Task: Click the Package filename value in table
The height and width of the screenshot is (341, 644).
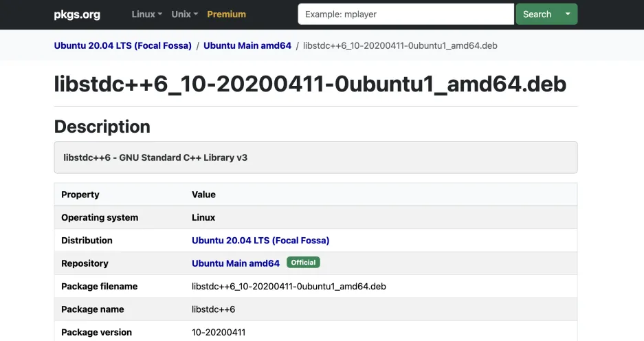Action: [x=289, y=286]
